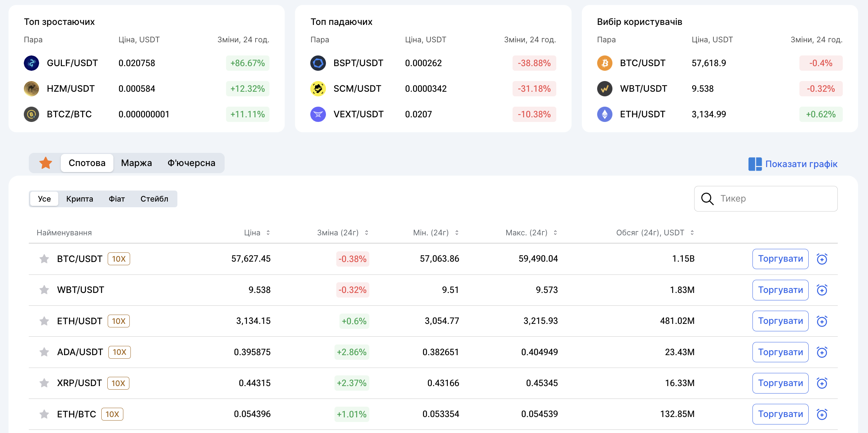Image resolution: width=868 pixels, height=433 pixels.
Task: Add BTC/USDT to favorites with the star
Action: [44, 259]
